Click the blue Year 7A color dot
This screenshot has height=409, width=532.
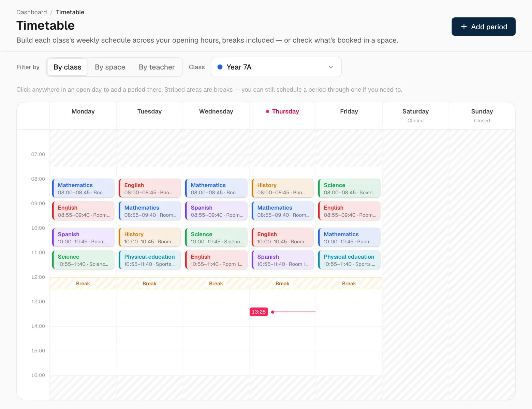(x=220, y=67)
